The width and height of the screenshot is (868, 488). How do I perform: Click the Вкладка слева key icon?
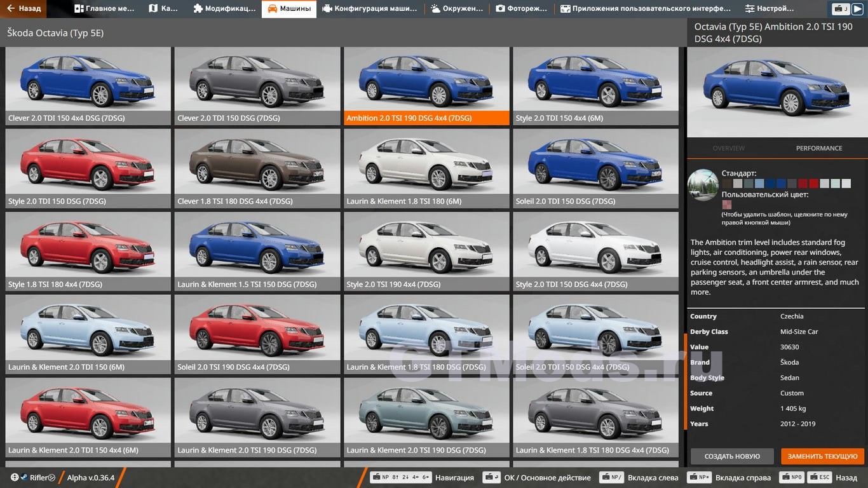pyautogui.click(x=612, y=478)
